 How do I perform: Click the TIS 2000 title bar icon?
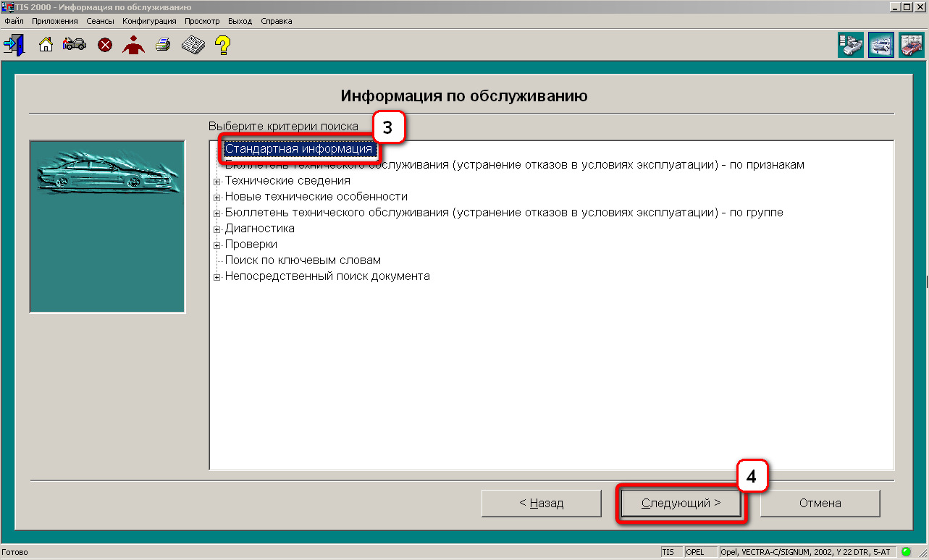click(x=9, y=7)
